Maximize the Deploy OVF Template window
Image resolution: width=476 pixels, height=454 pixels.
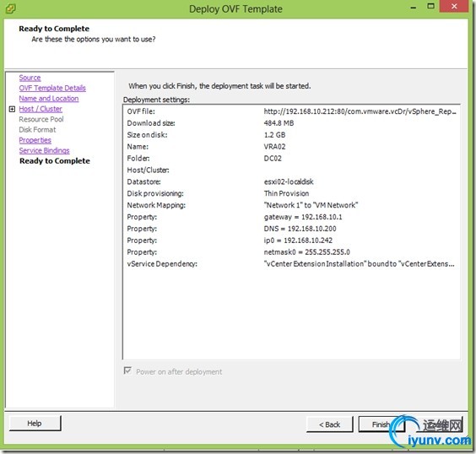430,6
